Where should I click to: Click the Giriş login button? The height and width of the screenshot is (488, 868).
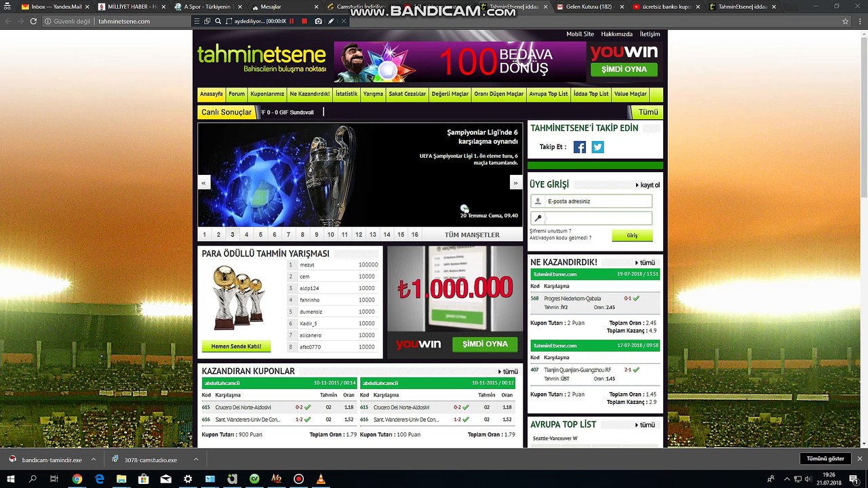point(632,235)
